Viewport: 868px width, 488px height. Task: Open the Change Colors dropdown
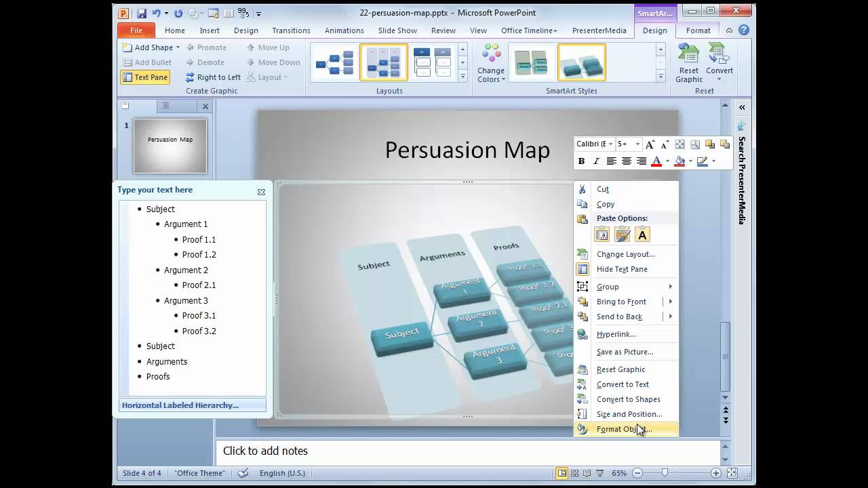tap(491, 64)
